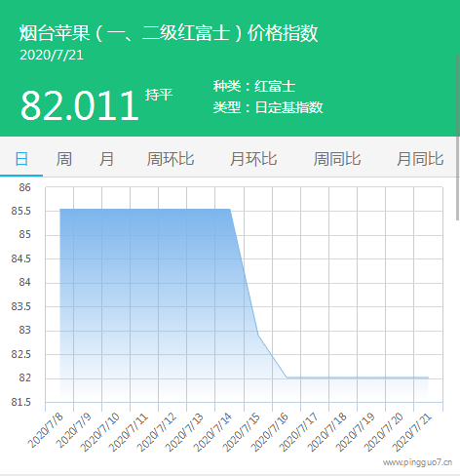Click the 2020/7/21 date under title
The width and height of the screenshot is (460, 476).
pos(52,55)
